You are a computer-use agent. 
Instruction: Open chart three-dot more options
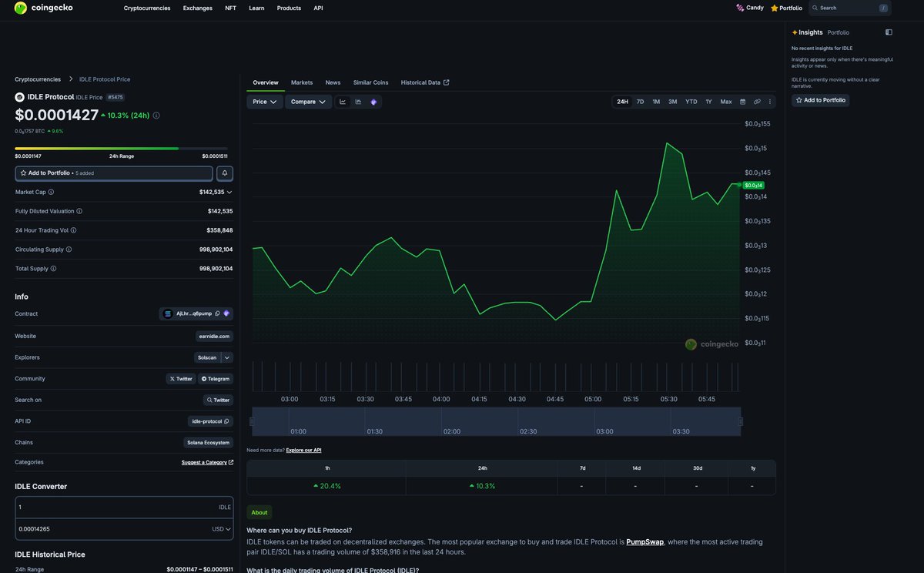770,102
